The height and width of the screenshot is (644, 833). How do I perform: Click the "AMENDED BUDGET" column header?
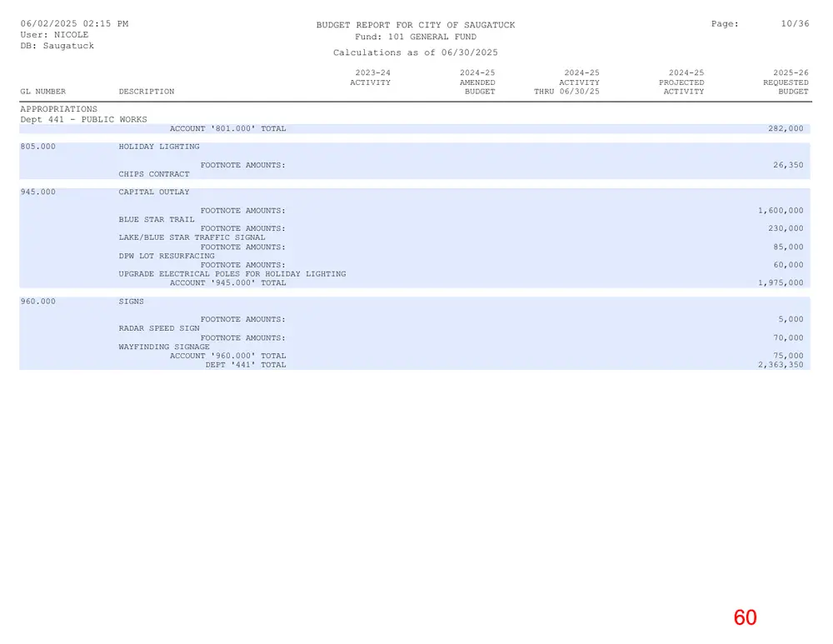point(477,87)
